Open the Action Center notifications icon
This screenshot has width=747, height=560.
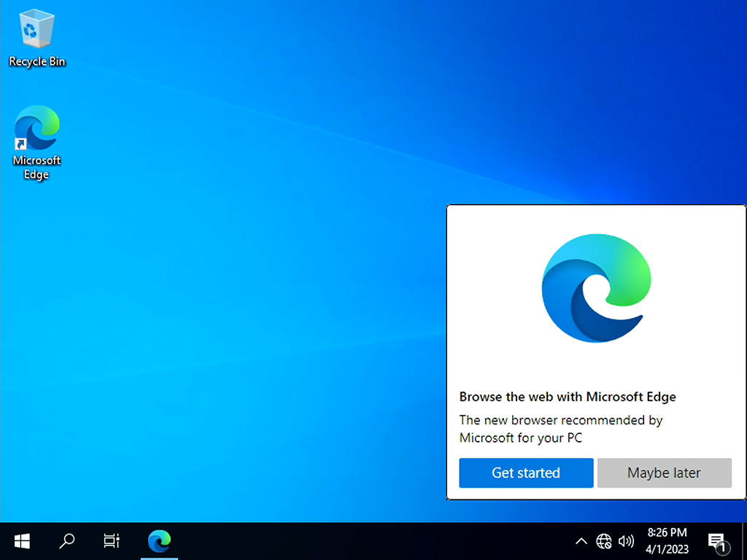pyautogui.click(x=719, y=542)
